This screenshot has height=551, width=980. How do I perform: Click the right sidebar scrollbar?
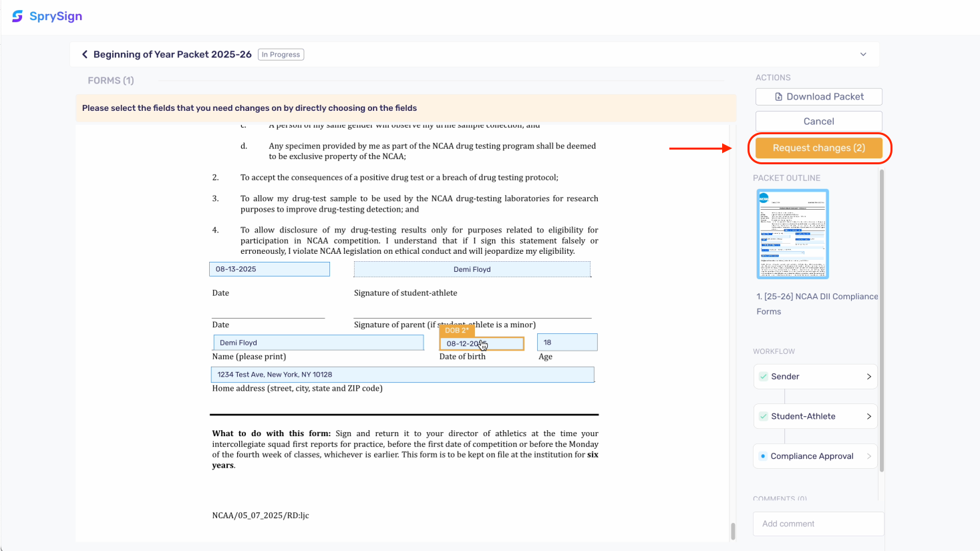pyautogui.click(x=882, y=321)
